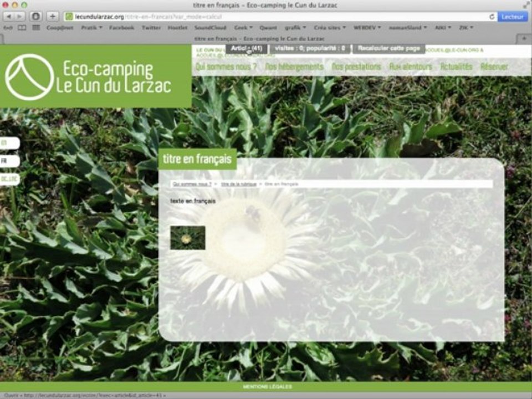Switch language with the EN side tab
The image size is (532, 399).
tap(9, 143)
